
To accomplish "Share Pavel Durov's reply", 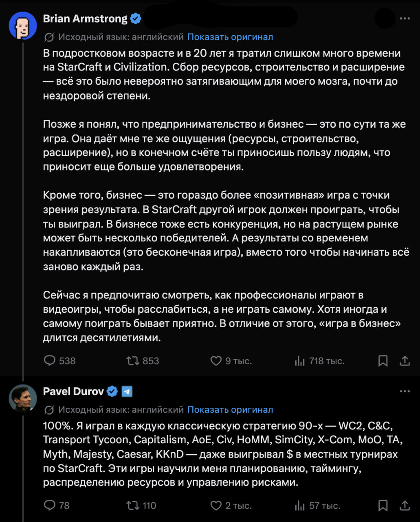I will click(x=405, y=506).
